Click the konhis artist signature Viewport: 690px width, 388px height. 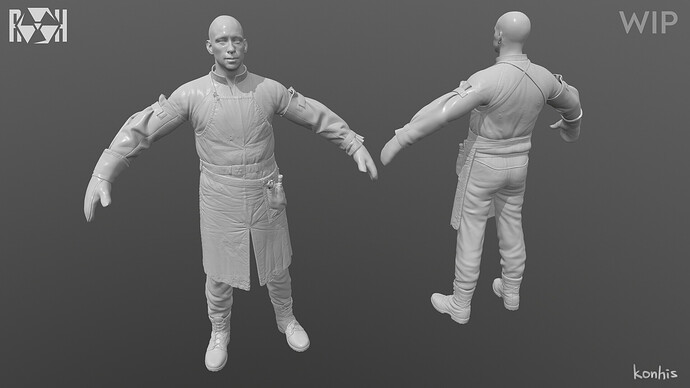click(x=655, y=372)
